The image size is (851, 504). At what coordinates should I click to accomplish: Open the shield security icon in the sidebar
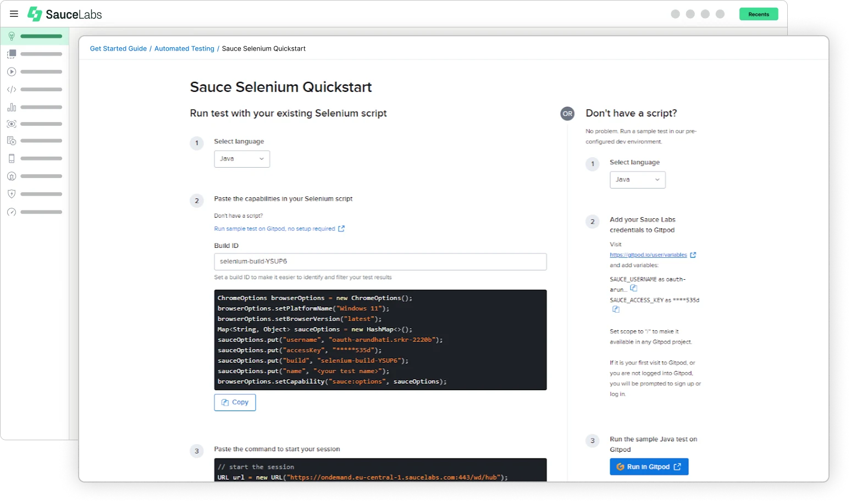pos(12,193)
